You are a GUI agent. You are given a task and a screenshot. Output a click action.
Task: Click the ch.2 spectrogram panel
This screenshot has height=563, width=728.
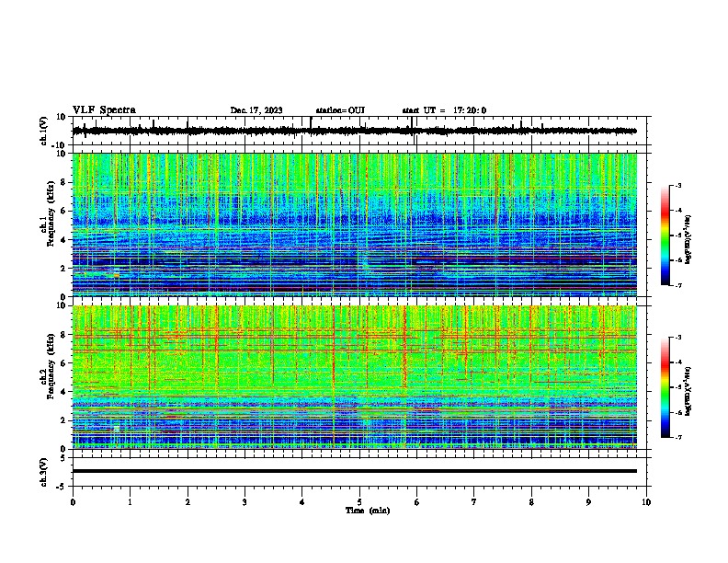(x=355, y=377)
